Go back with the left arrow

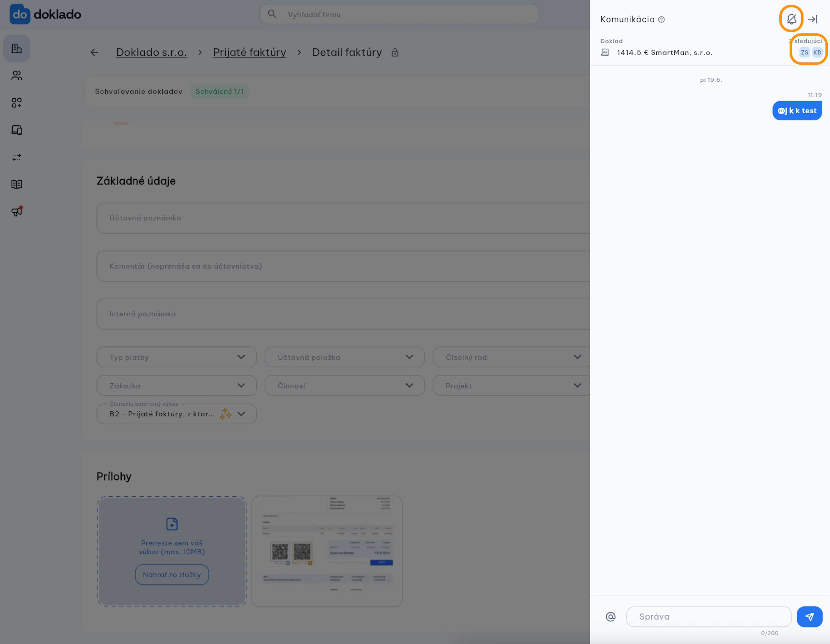pyautogui.click(x=94, y=52)
